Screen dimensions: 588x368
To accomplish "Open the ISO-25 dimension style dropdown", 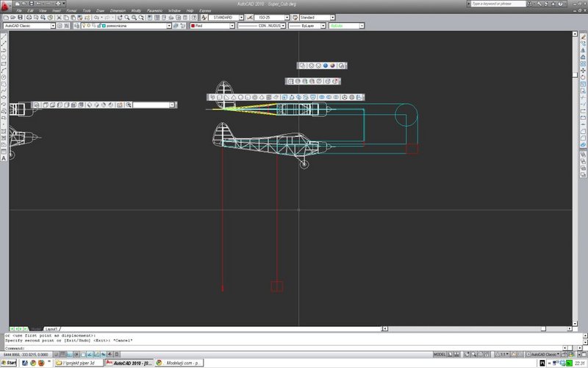I will click(x=271, y=18).
